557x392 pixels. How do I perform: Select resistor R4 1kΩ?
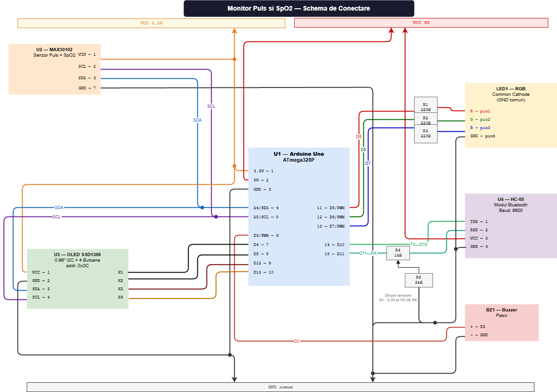[398, 252]
